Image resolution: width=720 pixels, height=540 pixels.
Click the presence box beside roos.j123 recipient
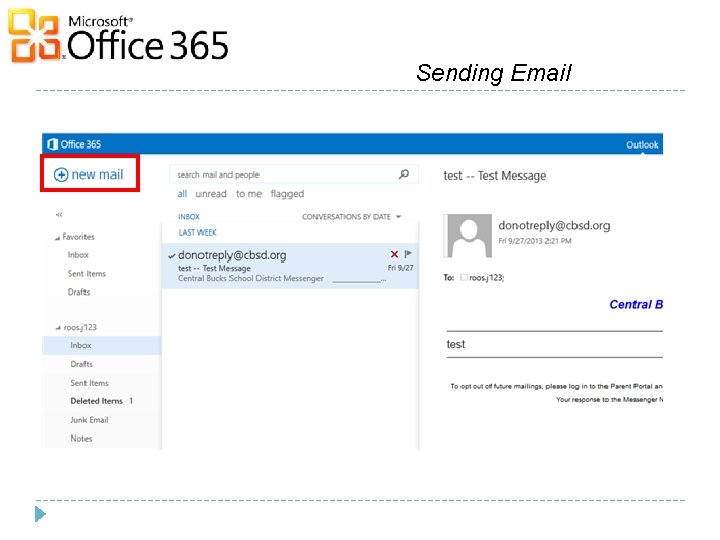[464, 277]
